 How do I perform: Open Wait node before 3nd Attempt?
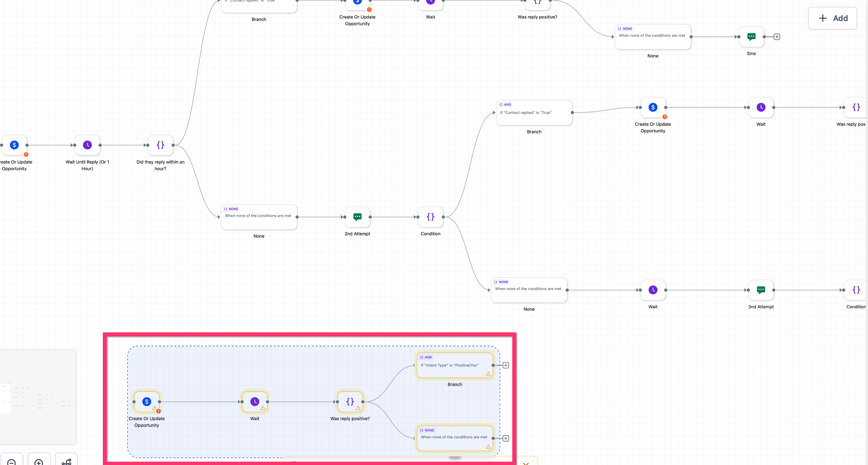click(x=653, y=290)
